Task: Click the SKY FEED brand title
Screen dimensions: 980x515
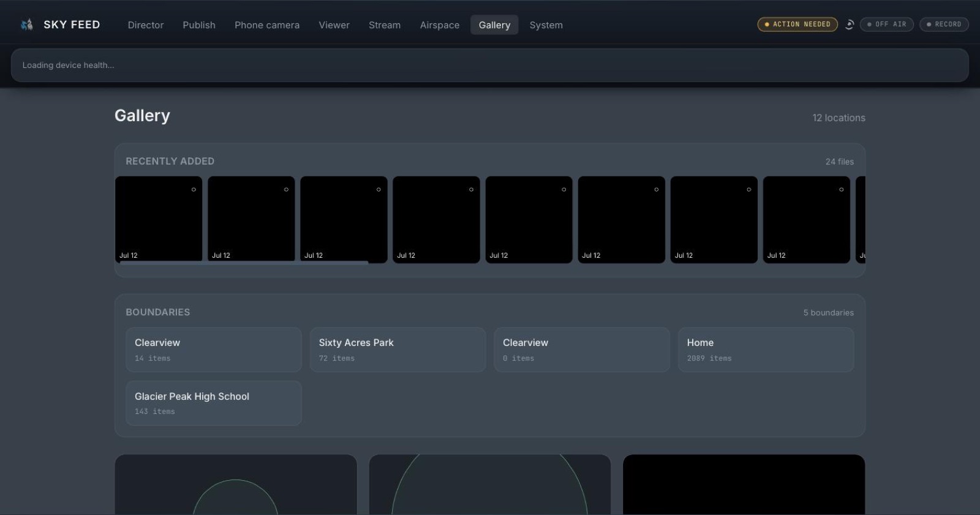Action: (72, 24)
